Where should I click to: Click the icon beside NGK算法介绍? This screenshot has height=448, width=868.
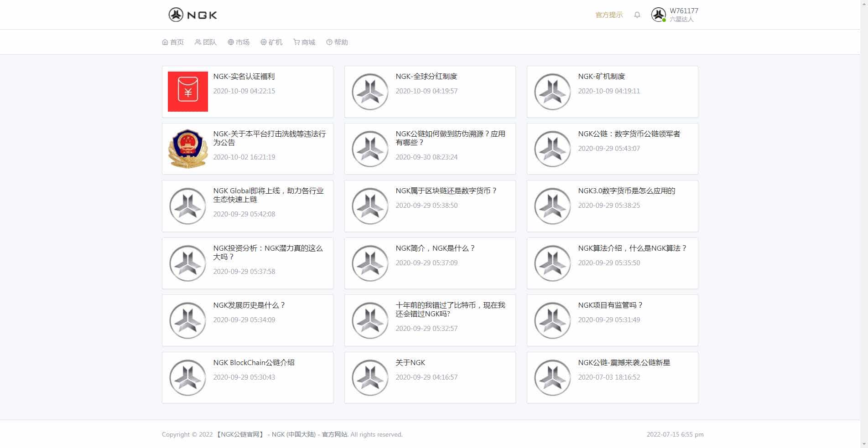[552, 263]
